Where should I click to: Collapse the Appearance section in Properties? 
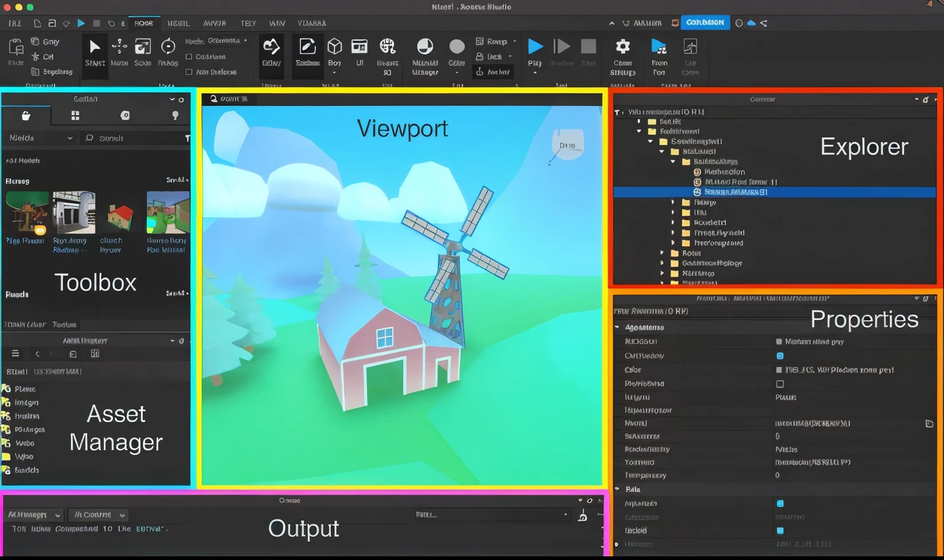tap(617, 327)
